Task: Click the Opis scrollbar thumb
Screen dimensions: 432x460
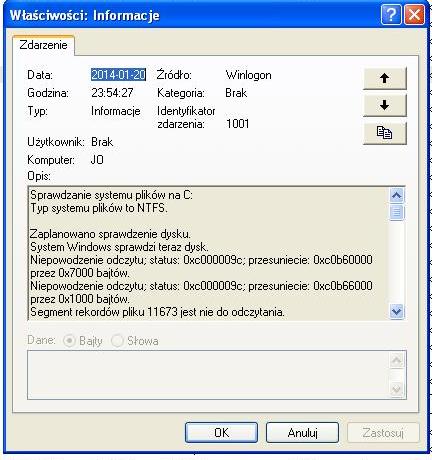Action: [x=397, y=212]
